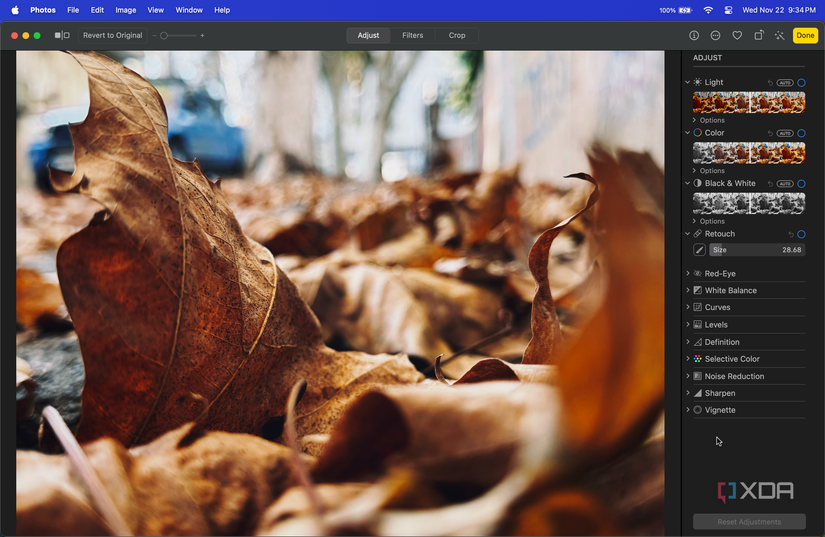Expand the Levels section
Viewport: 825px width, 537px height.
(x=687, y=325)
